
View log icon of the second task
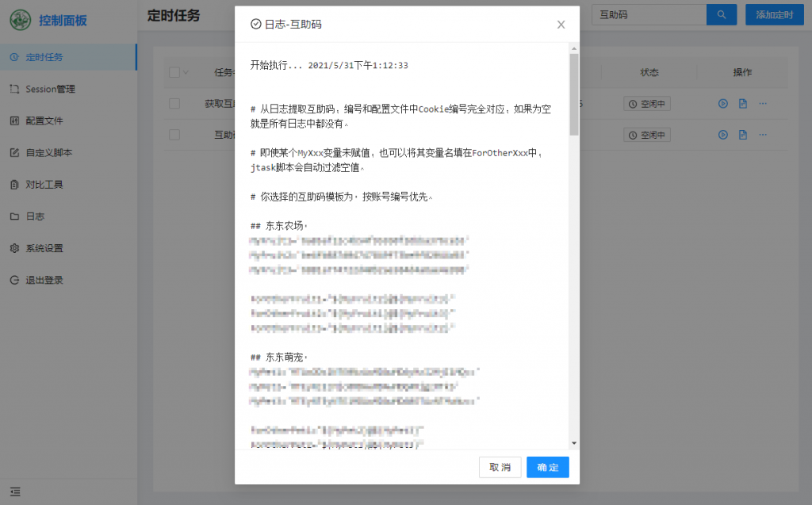pyautogui.click(x=743, y=135)
